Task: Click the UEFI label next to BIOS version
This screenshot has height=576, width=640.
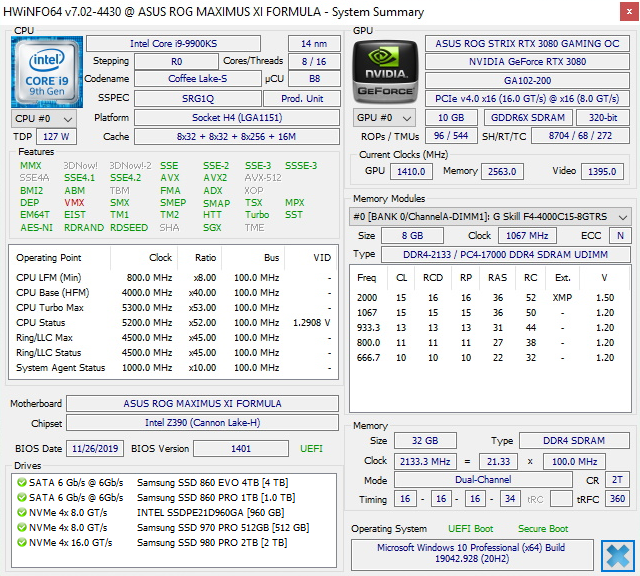Action: pyautogui.click(x=311, y=449)
